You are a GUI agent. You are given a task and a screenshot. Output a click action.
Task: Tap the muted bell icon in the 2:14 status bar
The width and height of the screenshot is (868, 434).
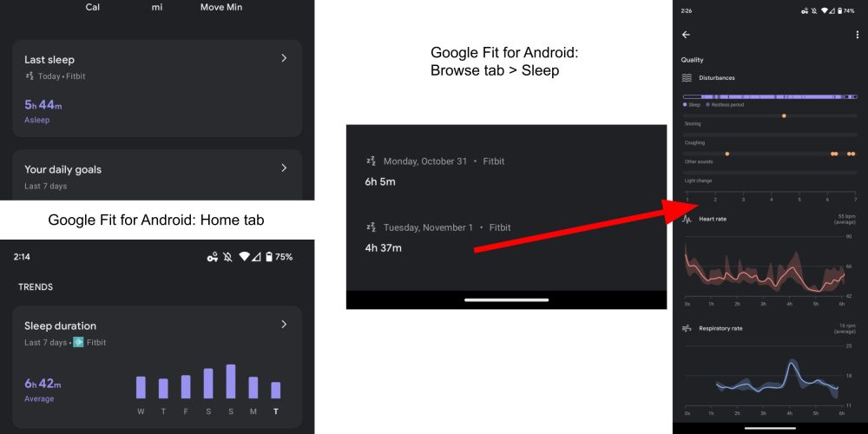click(x=227, y=257)
